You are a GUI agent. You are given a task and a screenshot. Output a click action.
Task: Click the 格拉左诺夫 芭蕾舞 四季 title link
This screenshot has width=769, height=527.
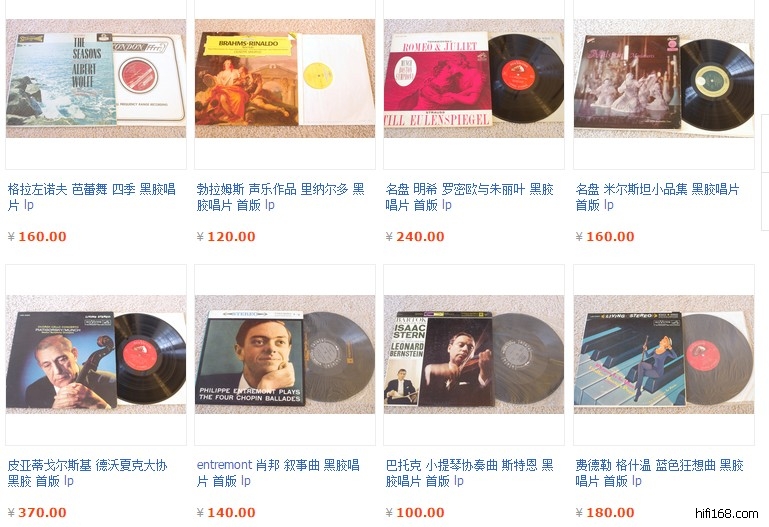(x=92, y=197)
